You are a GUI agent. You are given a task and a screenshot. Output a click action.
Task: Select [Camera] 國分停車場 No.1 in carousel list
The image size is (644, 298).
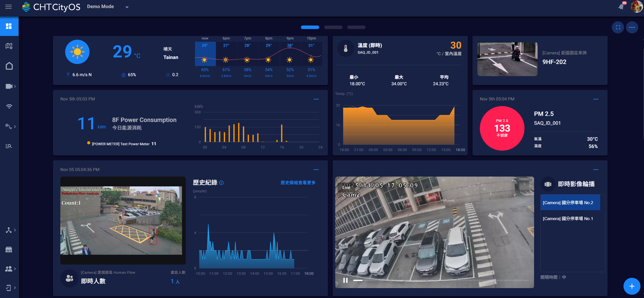[x=568, y=219]
